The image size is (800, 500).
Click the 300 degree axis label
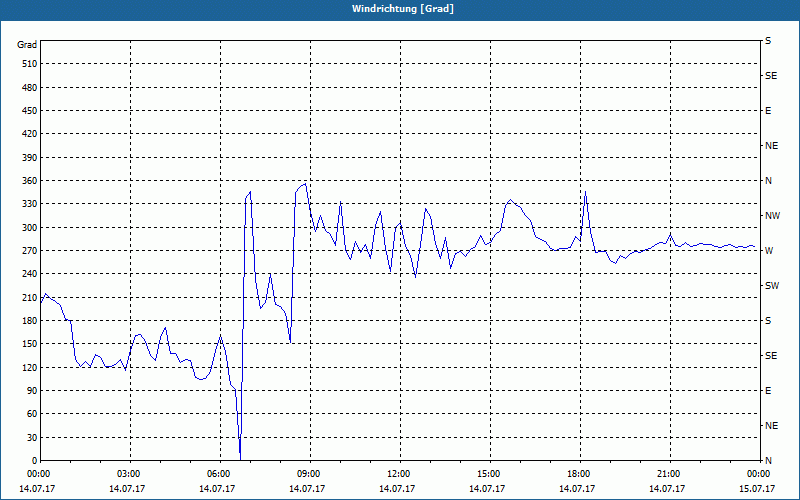29,228
